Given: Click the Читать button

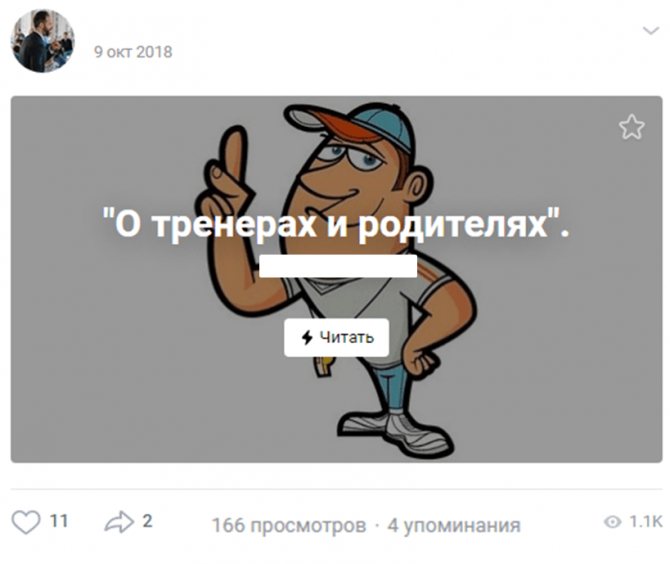Looking at the screenshot, I should [x=337, y=338].
